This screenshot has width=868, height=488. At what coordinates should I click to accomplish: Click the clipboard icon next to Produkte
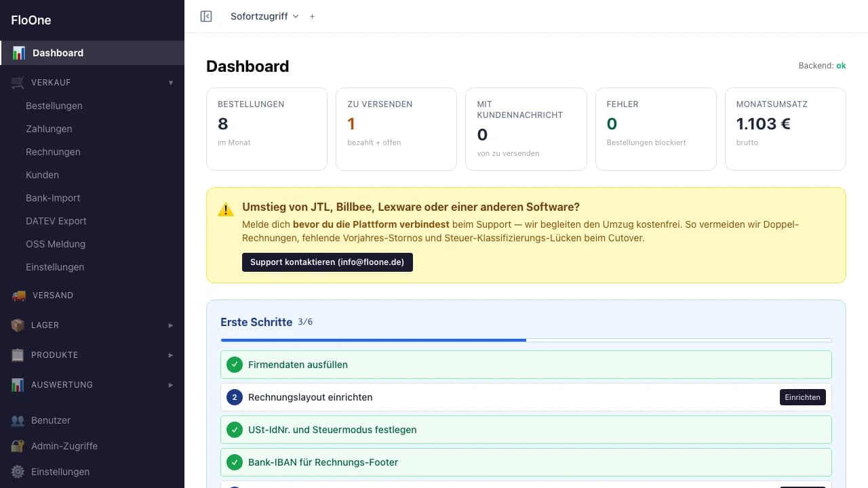(x=18, y=355)
